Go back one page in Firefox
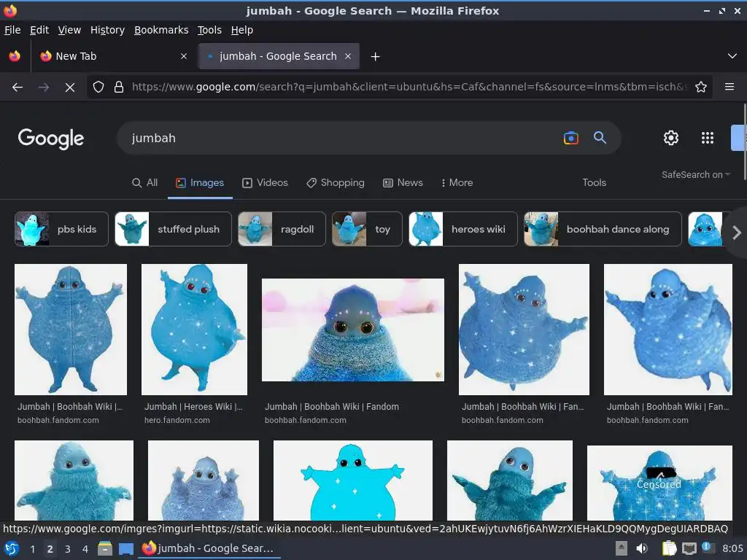Image resolution: width=747 pixels, height=560 pixels. tap(18, 87)
